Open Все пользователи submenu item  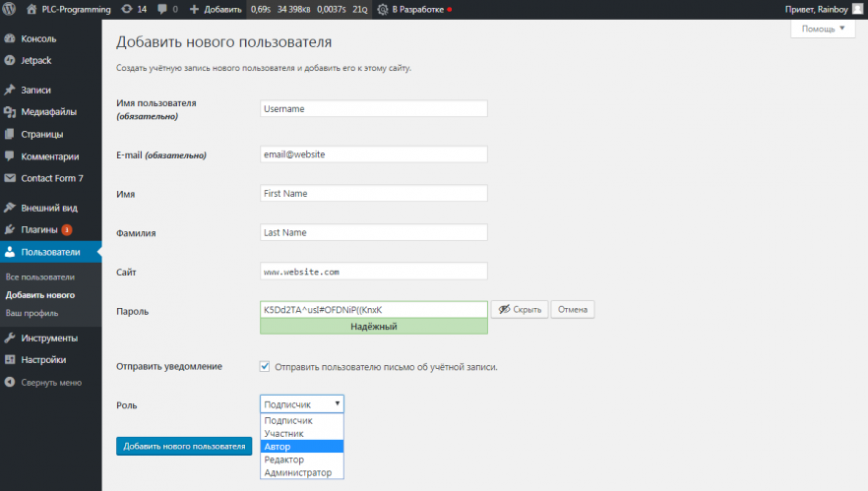[x=39, y=276]
